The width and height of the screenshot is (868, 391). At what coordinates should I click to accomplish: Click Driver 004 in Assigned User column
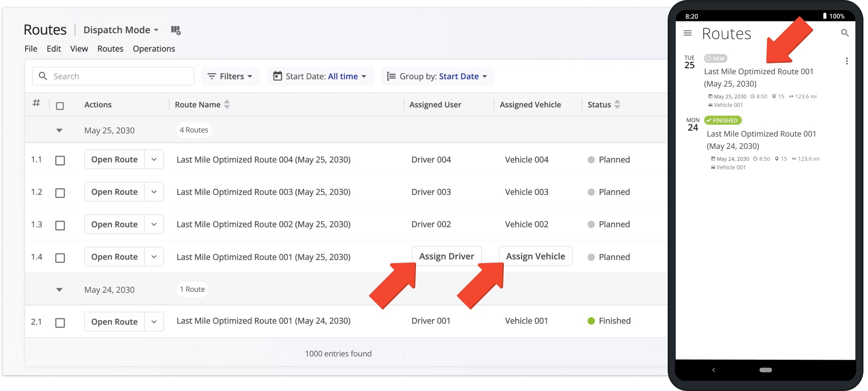[431, 160]
